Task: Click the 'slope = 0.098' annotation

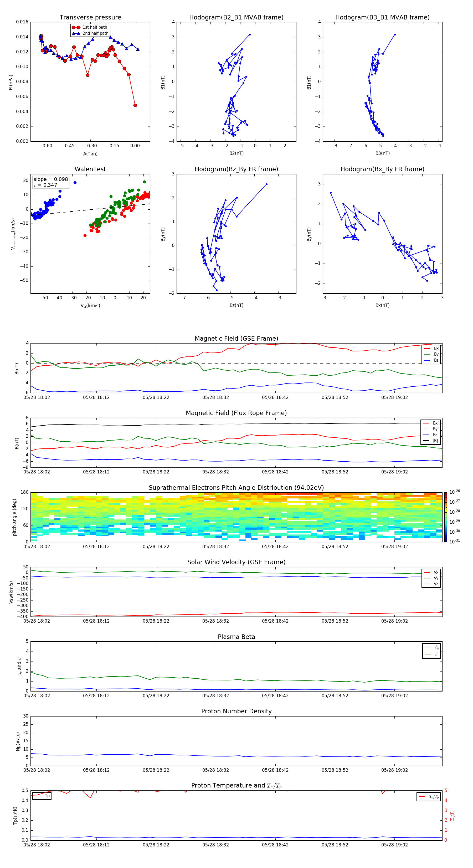Action: (x=50, y=179)
